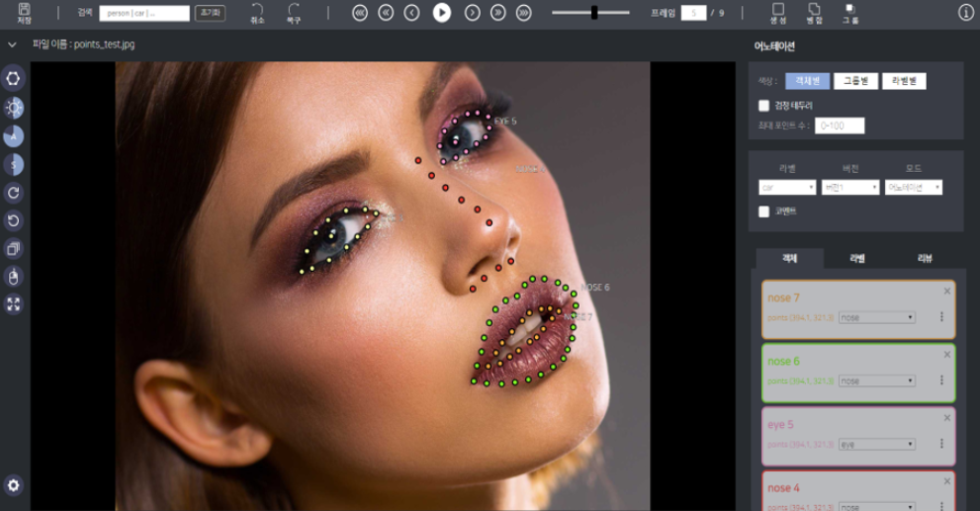The image size is (980, 511).
Task: Open the 모드 dropdown showing '어노테이션'
Action: (914, 188)
